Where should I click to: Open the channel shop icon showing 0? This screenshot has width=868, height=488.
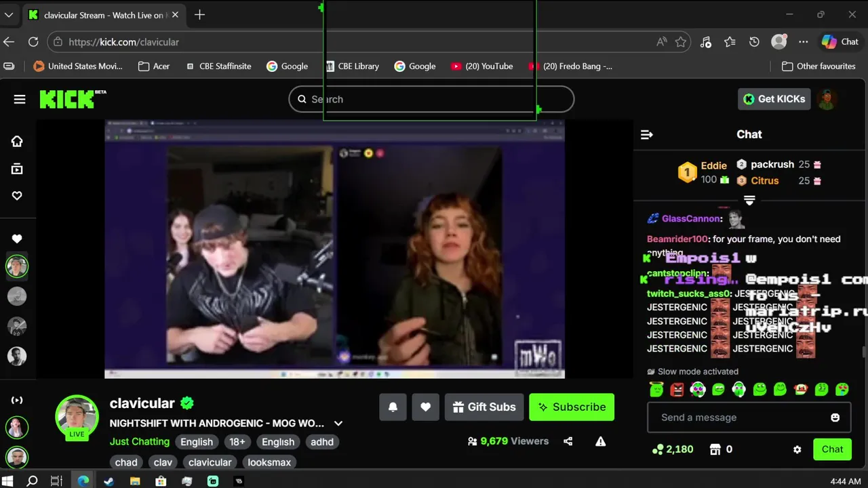pyautogui.click(x=720, y=449)
